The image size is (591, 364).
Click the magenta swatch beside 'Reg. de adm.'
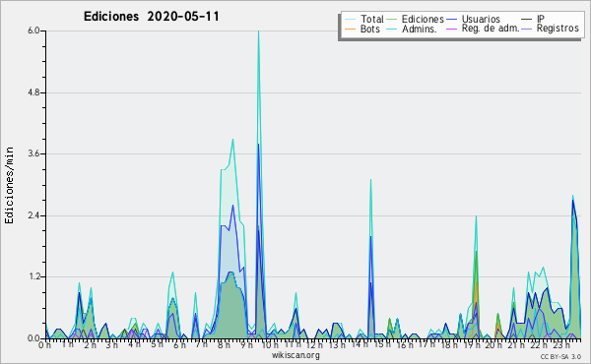(x=451, y=29)
